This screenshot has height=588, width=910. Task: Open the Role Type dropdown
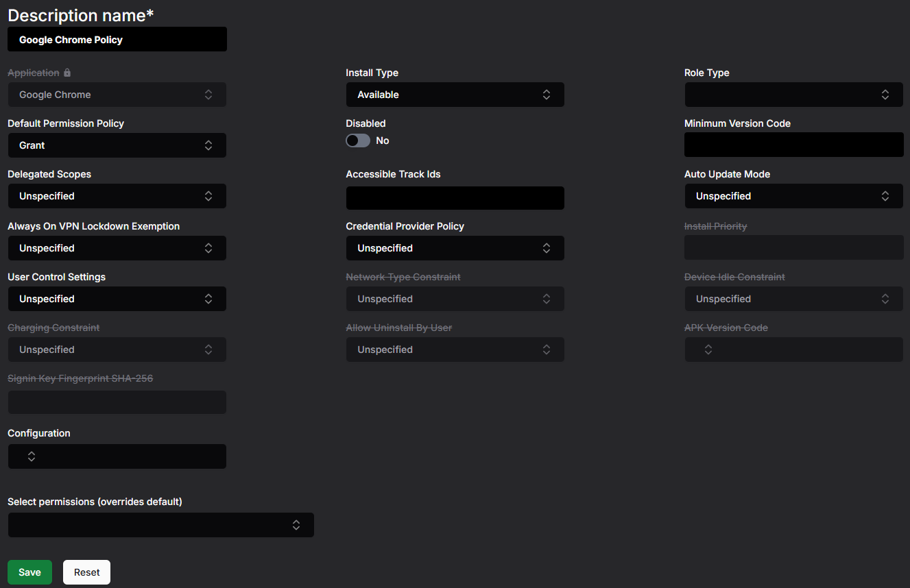pos(793,95)
